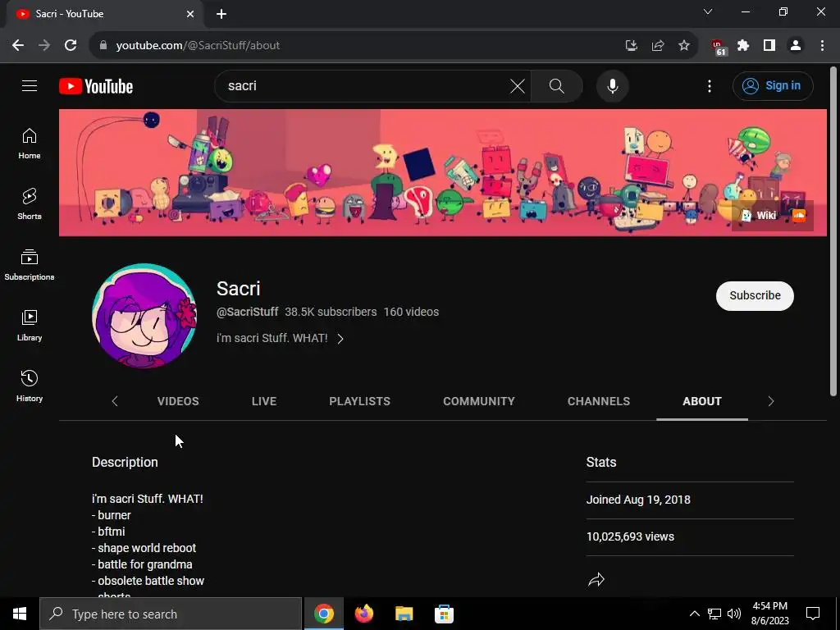
Task: Click '- shape world reboot' description line
Action: click(x=144, y=548)
